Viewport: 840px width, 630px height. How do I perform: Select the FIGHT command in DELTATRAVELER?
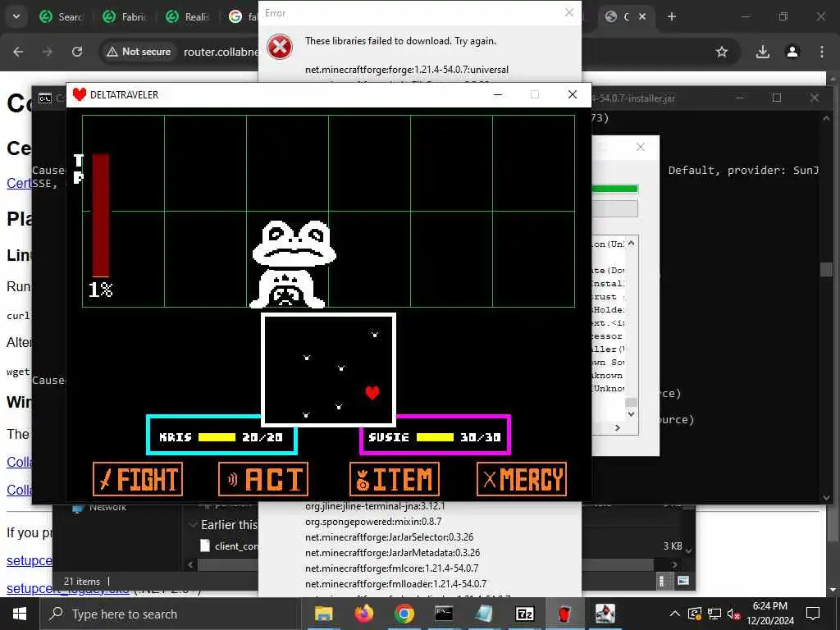pos(138,479)
